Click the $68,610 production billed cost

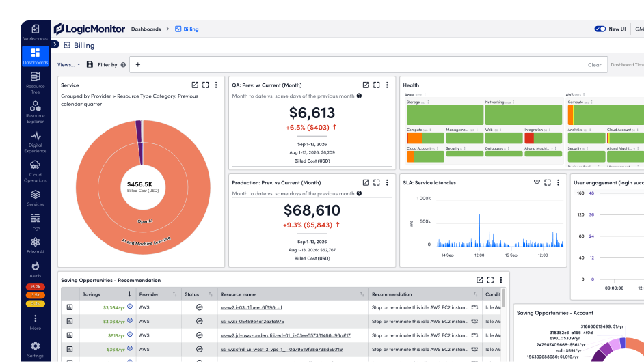[x=312, y=210]
